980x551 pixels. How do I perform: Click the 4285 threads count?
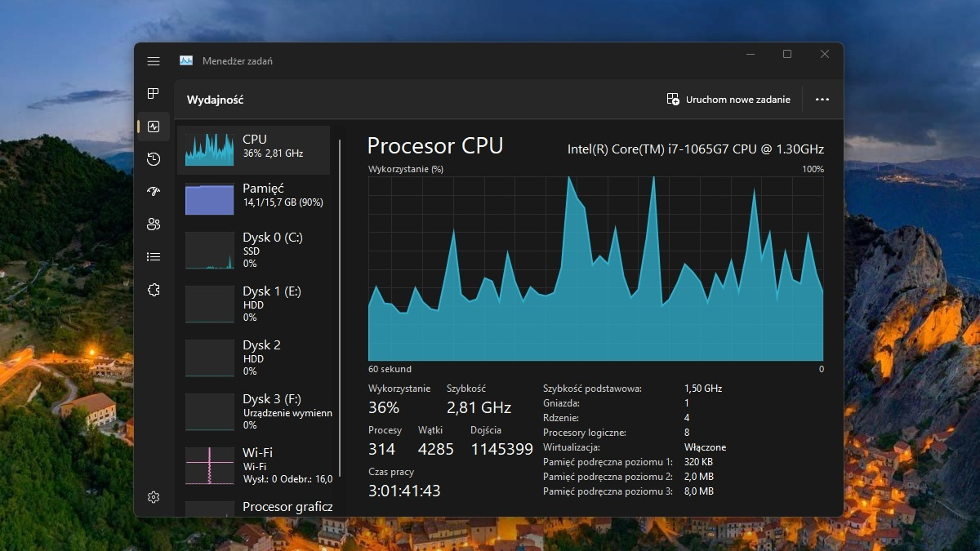435,449
